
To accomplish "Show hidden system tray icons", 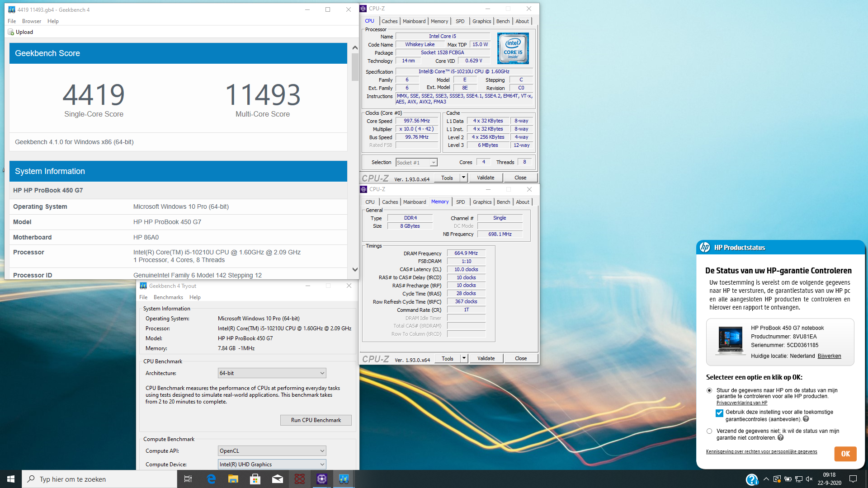I will (x=766, y=479).
